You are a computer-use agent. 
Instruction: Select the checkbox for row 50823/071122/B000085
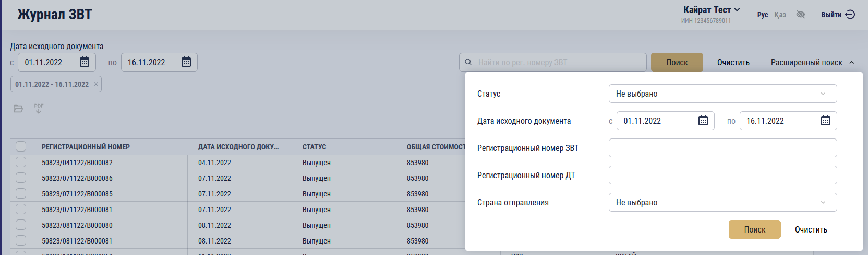click(x=21, y=193)
